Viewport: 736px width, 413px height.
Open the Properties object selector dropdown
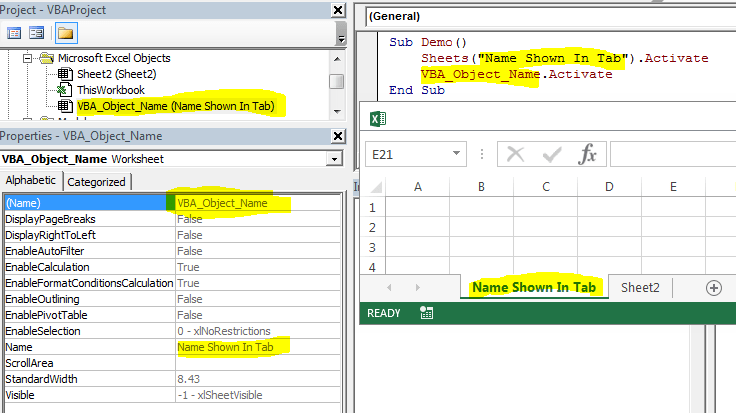coord(334,159)
